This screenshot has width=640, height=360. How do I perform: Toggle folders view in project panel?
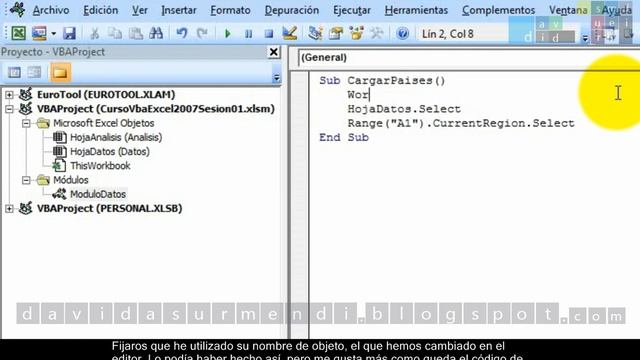point(60,72)
